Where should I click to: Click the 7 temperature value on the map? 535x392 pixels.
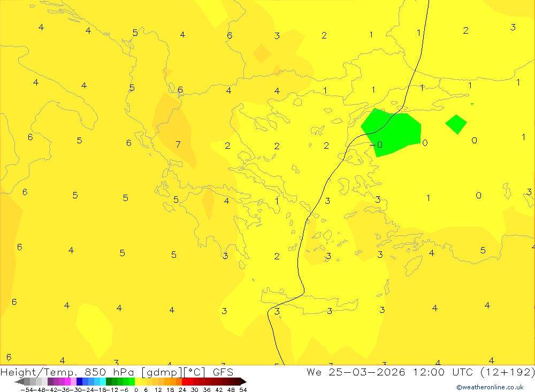[x=178, y=144]
